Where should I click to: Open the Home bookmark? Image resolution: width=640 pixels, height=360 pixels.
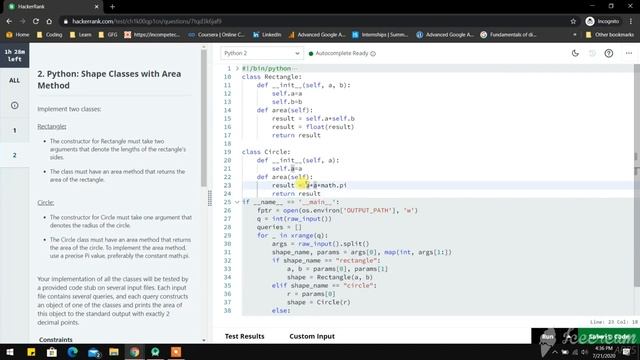pos(18,35)
